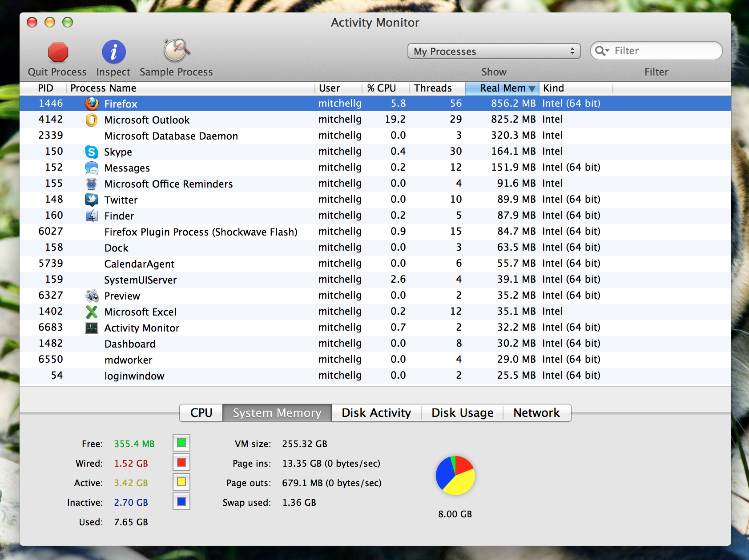Open the Network tab

coord(536,413)
